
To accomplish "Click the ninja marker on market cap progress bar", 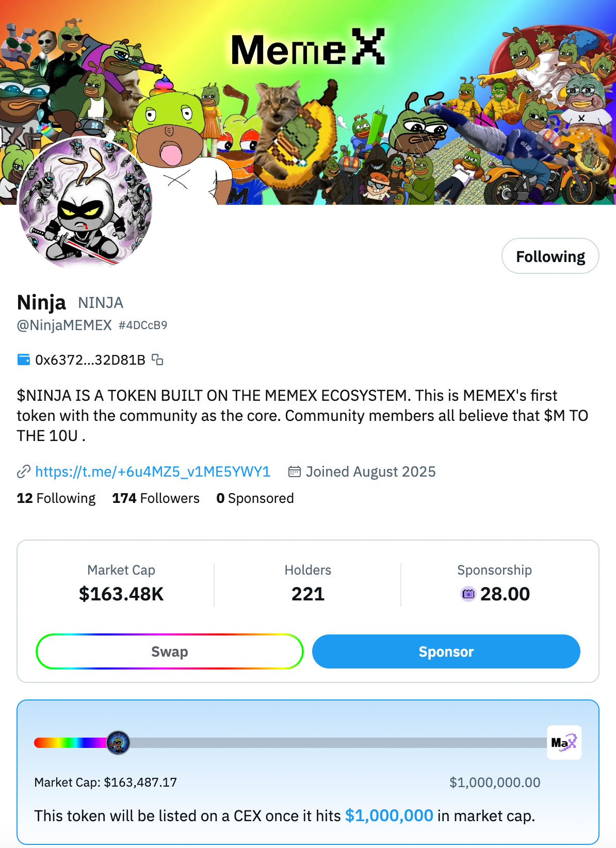I will coord(118,743).
